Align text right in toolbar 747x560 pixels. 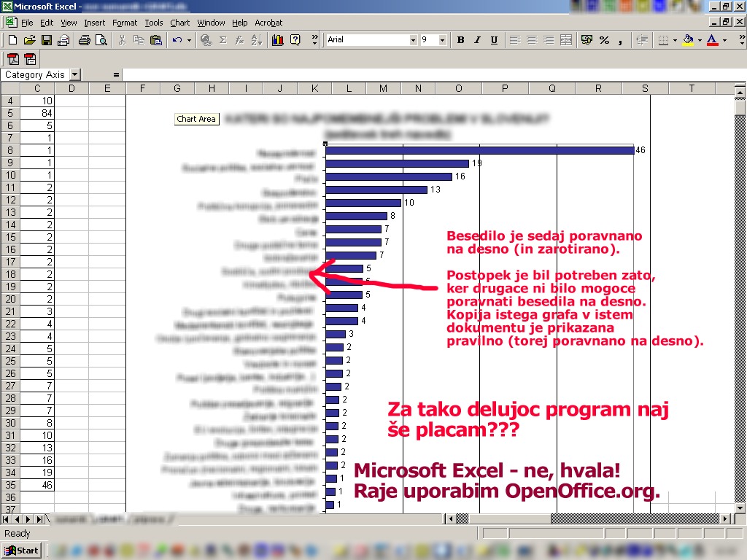(549, 40)
